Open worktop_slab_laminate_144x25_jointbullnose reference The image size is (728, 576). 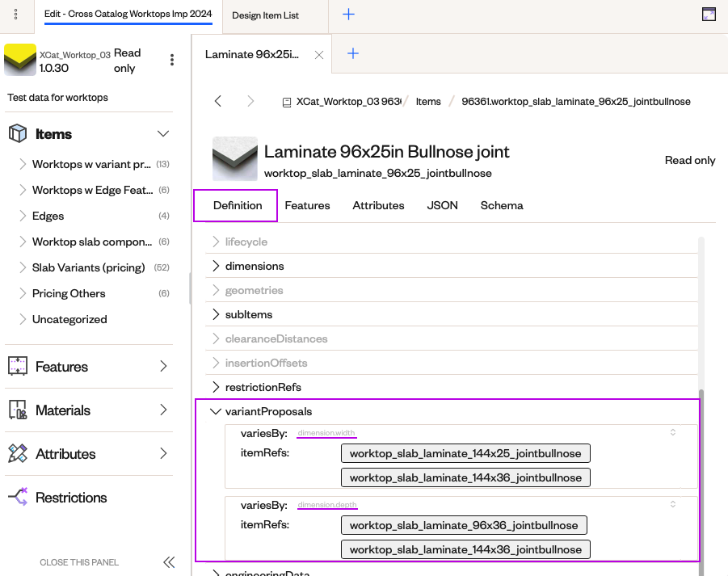(x=465, y=453)
